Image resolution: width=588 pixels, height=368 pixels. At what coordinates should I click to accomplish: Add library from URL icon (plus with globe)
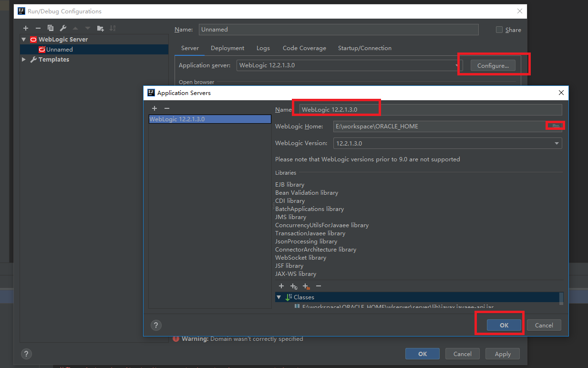click(x=294, y=286)
